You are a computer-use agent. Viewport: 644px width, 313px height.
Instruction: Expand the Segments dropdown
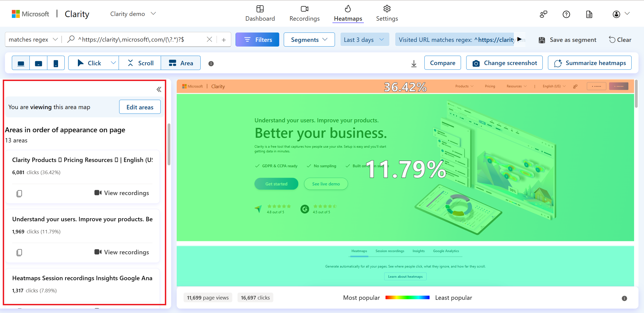(x=309, y=40)
